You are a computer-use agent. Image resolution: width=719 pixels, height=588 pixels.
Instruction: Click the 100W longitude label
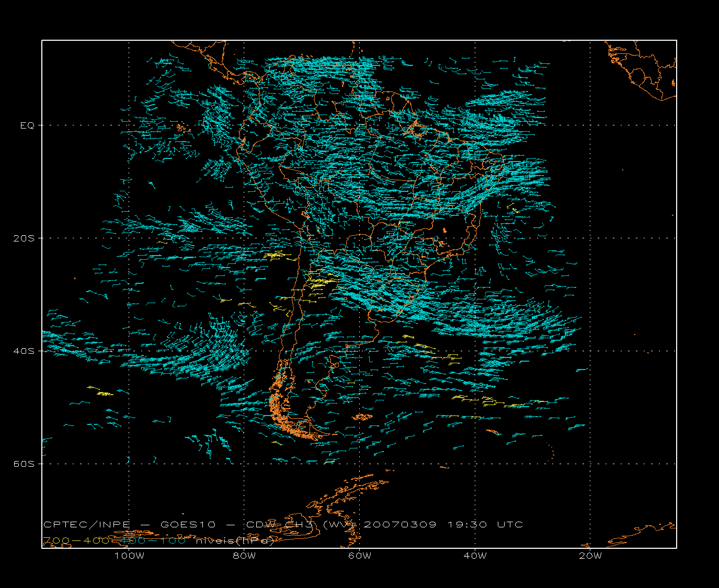click(x=129, y=556)
